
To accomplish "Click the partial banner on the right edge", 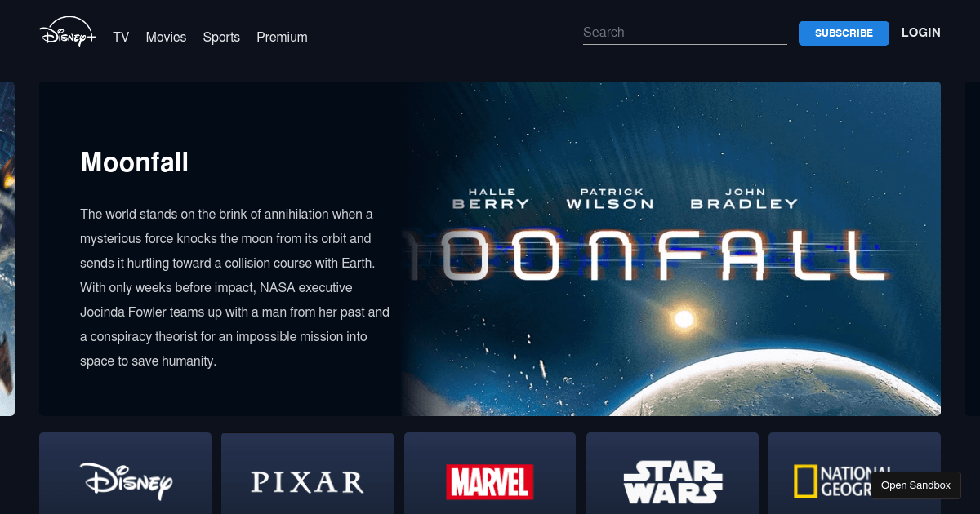I will click(x=972, y=249).
